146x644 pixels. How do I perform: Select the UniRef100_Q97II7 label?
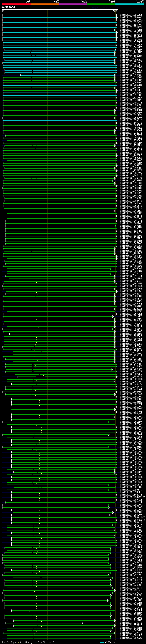[x=131, y=208]
